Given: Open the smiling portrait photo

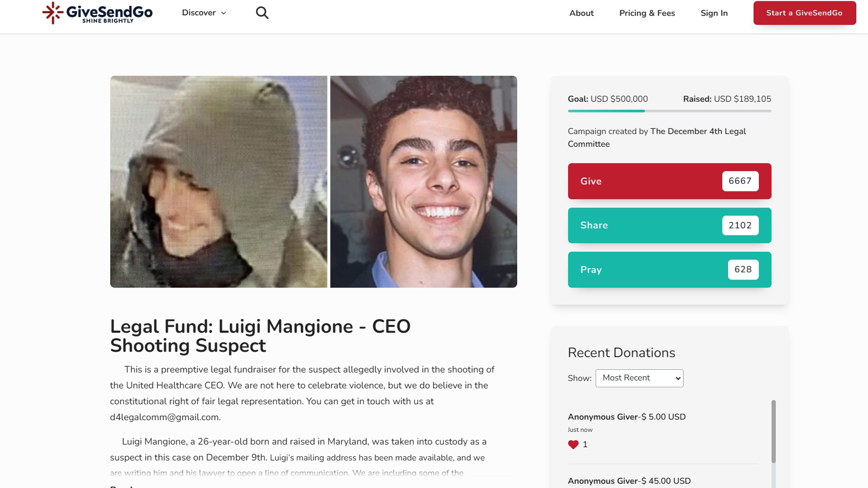Looking at the screenshot, I should pos(423,182).
